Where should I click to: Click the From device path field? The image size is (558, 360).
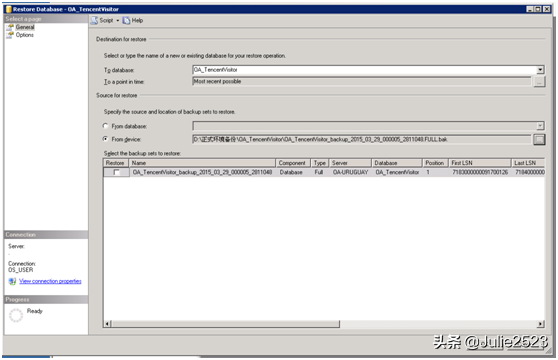pos(362,139)
